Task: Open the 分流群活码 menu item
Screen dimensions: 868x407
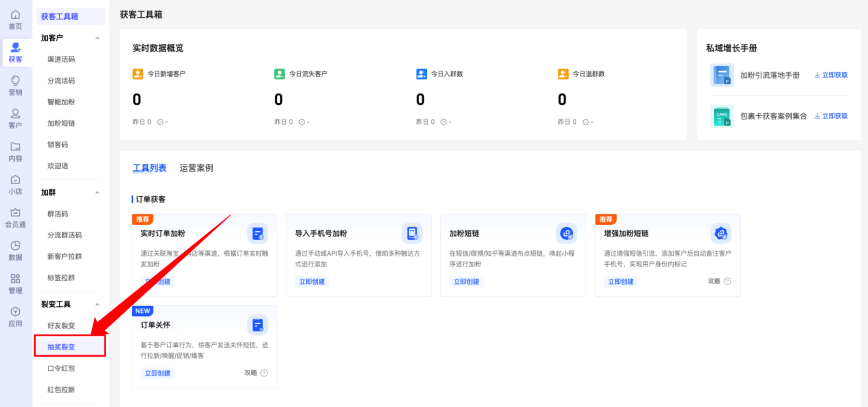Action: pyautogui.click(x=65, y=235)
